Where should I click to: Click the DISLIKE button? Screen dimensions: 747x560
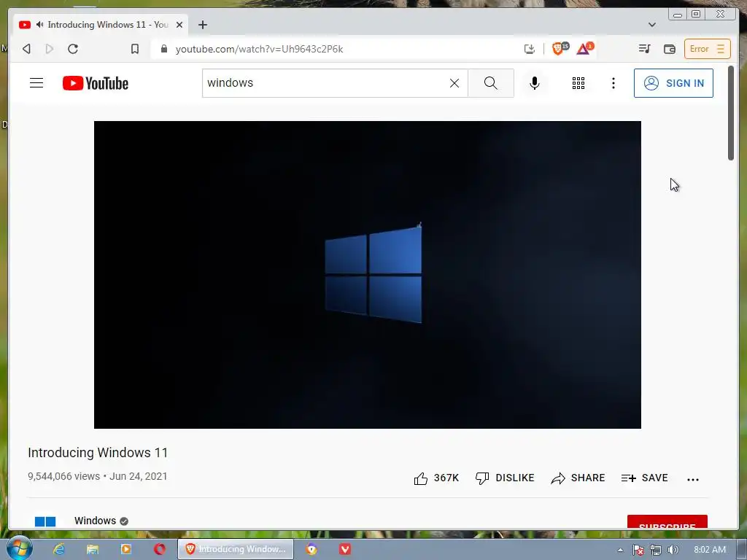click(505, 478)
